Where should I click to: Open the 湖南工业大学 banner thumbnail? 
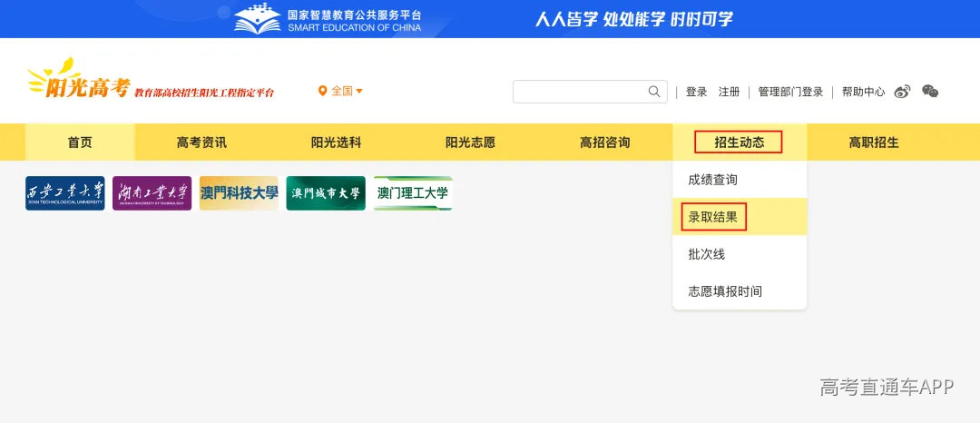tap(152, 193)
